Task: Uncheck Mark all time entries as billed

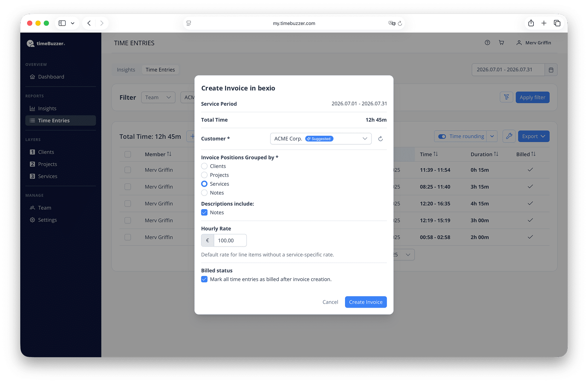Action: [205, 279]
